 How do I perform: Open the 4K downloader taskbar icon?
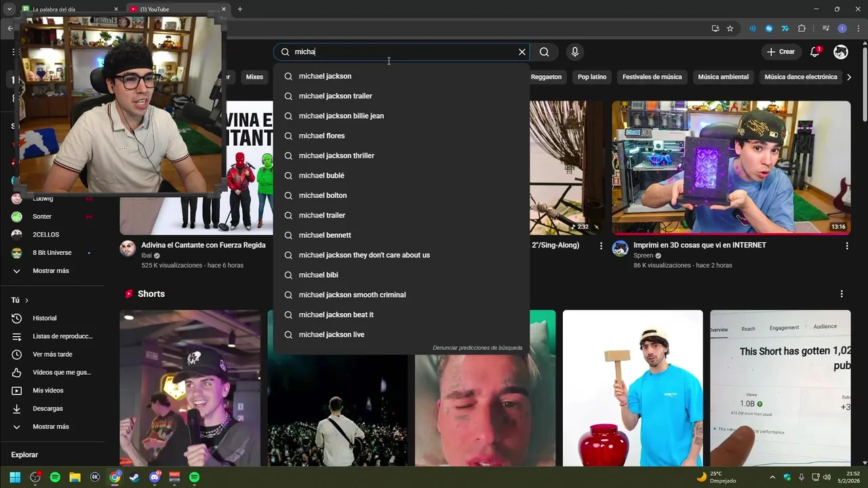pos(95,477)
